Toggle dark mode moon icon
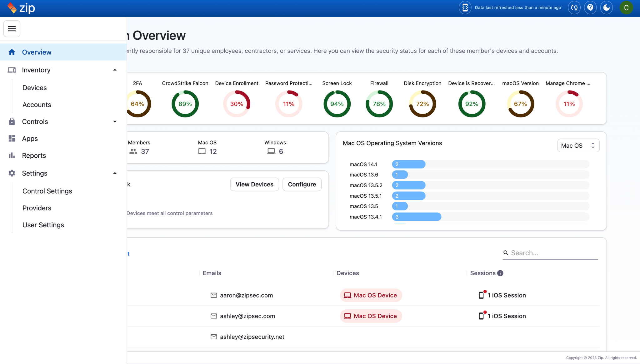Image resolution: width=640 pixels, height=364 pixels. click(x=607, y=8)
